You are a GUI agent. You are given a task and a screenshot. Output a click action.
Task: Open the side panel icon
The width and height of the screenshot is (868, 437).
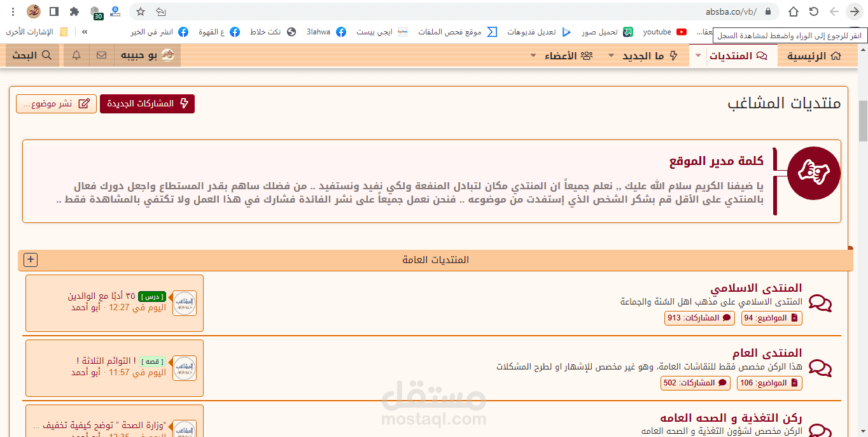pyautogui.click(x=54, y=11)
